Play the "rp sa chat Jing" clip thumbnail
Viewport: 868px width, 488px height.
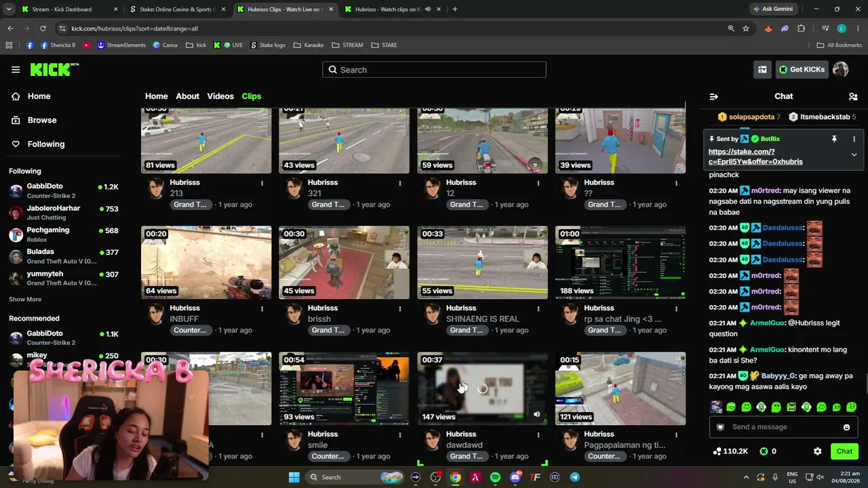(x=620, y=263)
